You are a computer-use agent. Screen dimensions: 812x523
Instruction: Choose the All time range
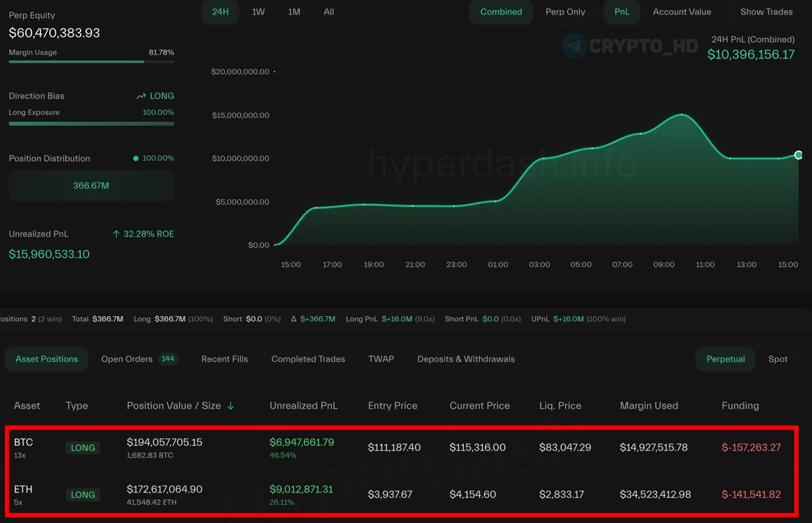[x=329, y=12]
